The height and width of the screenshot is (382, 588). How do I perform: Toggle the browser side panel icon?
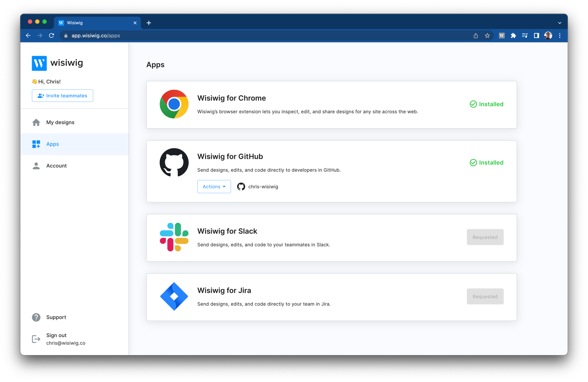[x=536, y=36]
